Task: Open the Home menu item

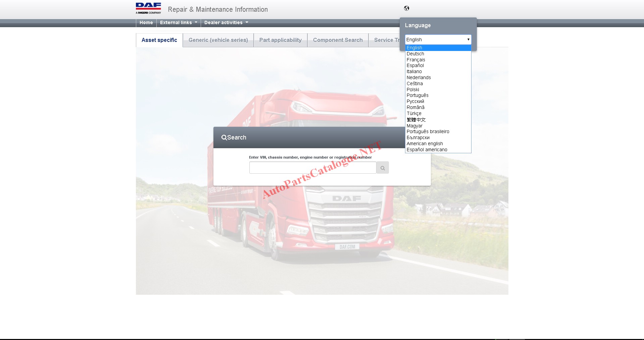Action: [146, 23]
